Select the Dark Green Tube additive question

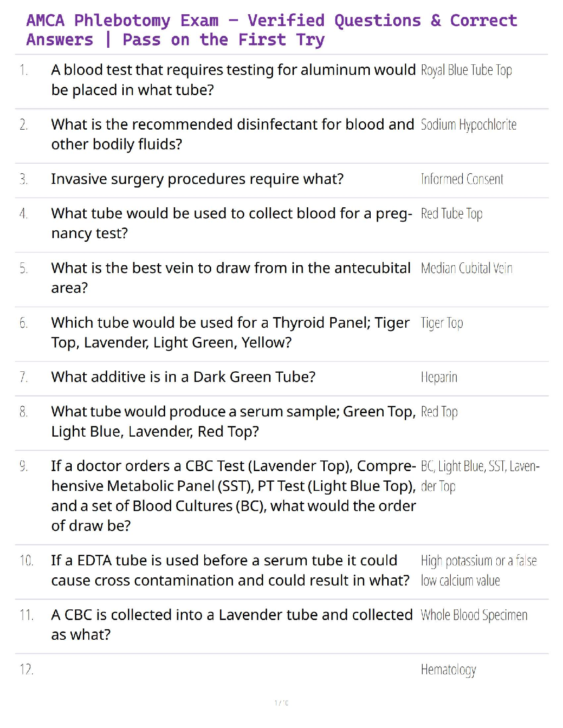click(183, 377)
